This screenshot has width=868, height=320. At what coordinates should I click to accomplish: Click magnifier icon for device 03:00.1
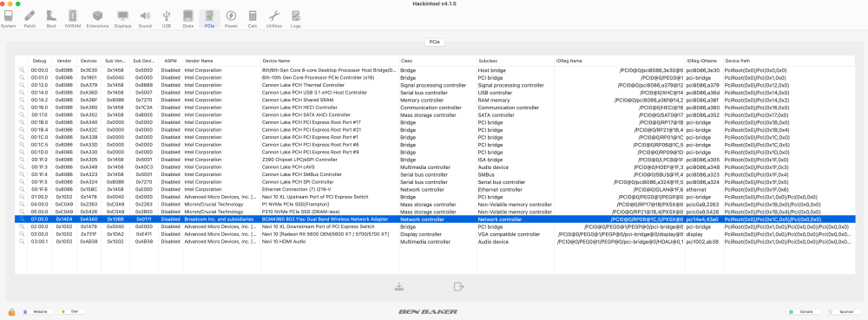coord(22,242)
